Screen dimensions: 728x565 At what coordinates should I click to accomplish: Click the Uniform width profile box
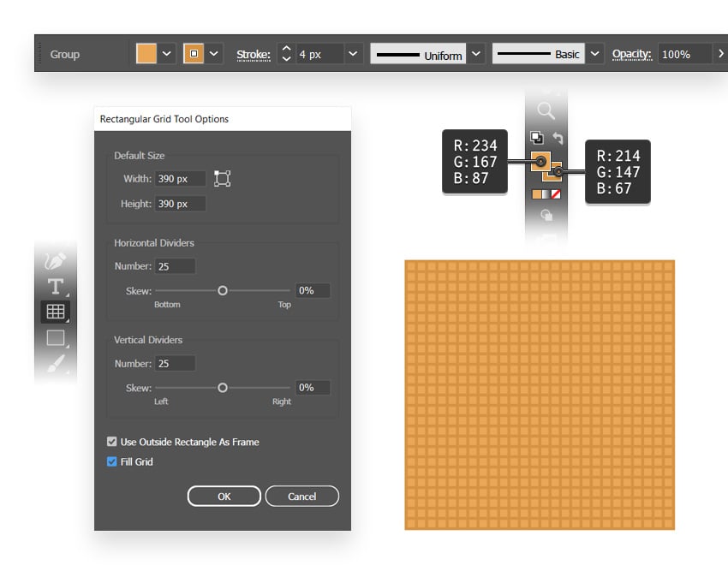(418, 54)
